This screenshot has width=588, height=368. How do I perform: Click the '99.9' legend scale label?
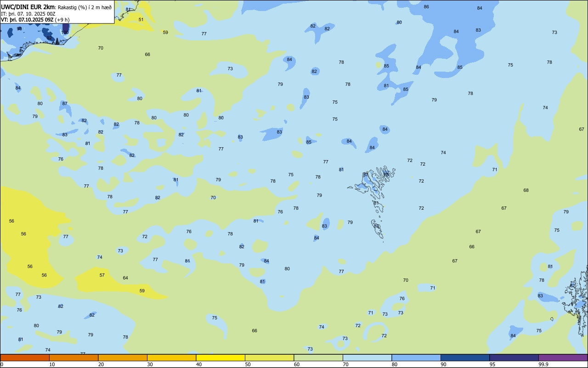543,364
